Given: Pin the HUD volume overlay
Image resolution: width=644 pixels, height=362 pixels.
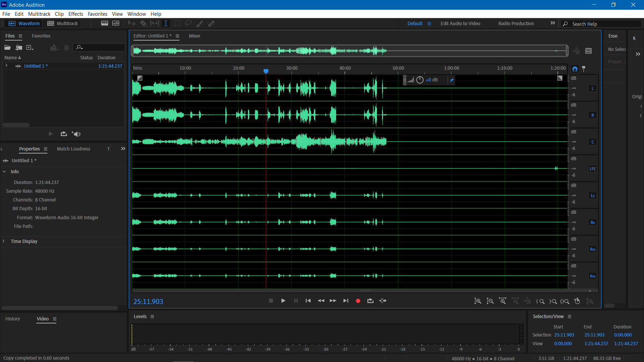Looking at the screenshot, I should (451, 80).
